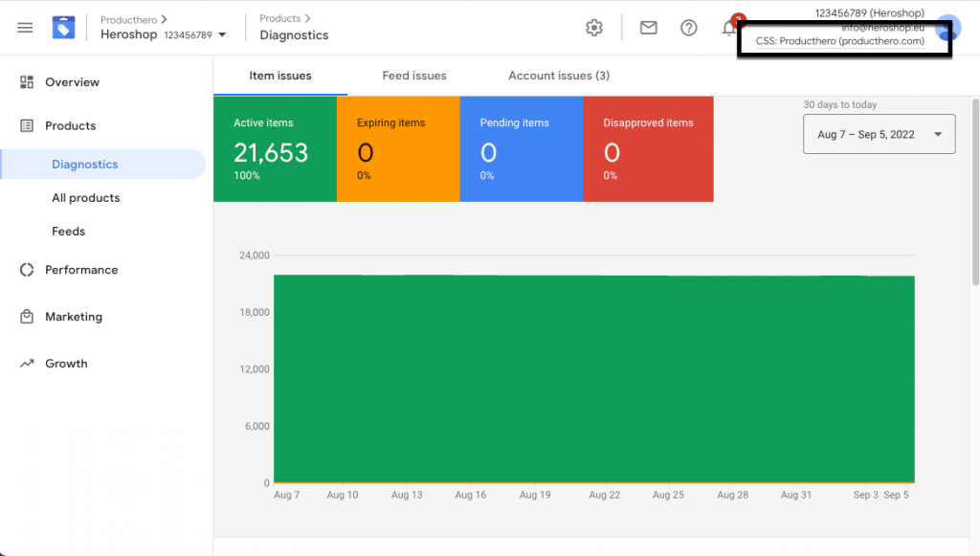Click the Performance circle icon
This screenshot has height=556, width=980.
(26, 270)
